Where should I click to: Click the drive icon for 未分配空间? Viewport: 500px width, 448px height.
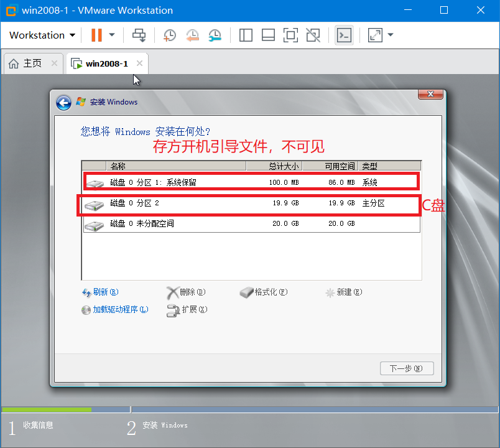point(95,226)
